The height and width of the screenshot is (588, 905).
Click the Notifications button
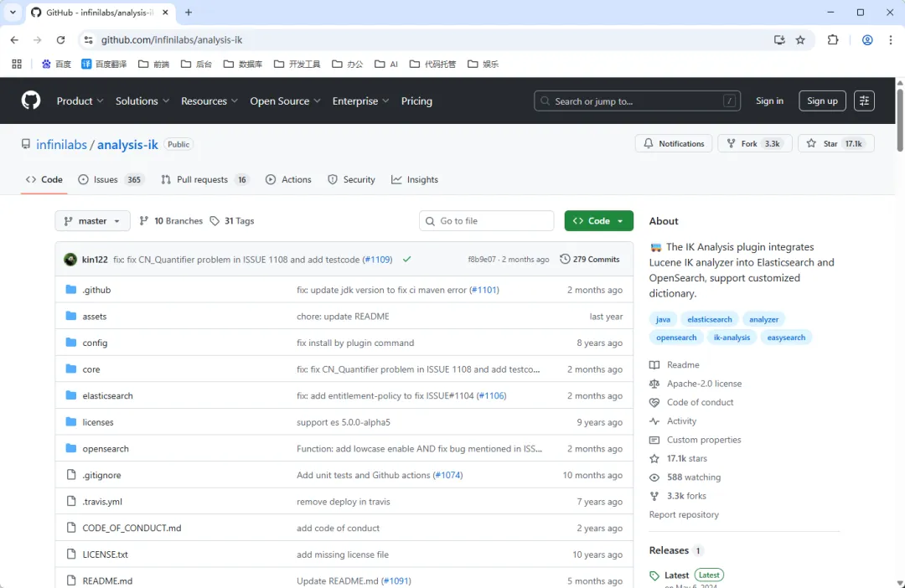click(x=674, y=144)
